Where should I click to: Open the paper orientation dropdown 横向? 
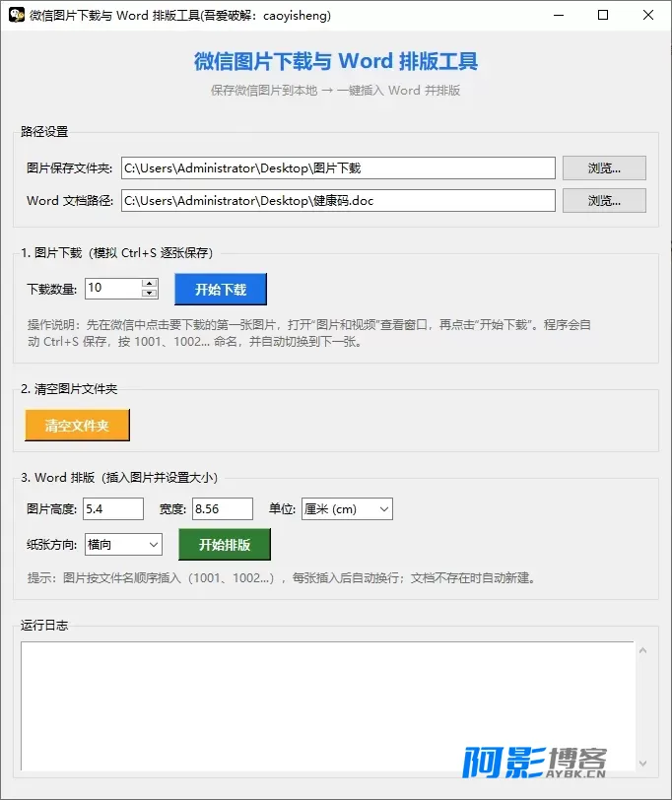123,545
